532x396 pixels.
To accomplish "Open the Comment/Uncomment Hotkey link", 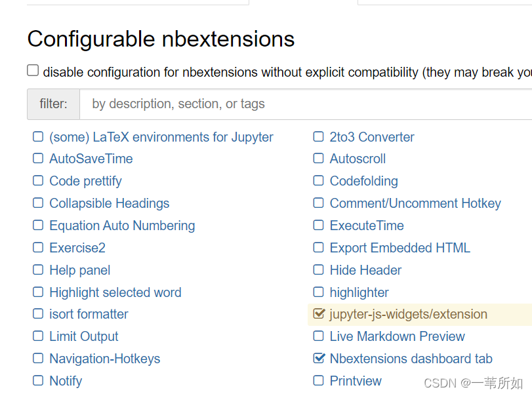I will pos(415,203).
